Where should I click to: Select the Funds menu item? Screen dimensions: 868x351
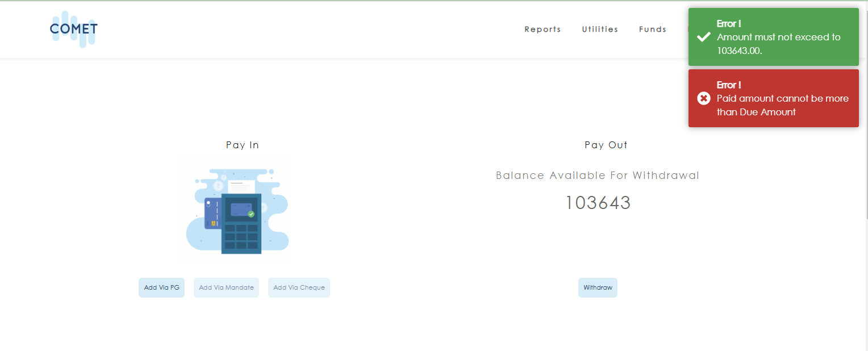652,30
